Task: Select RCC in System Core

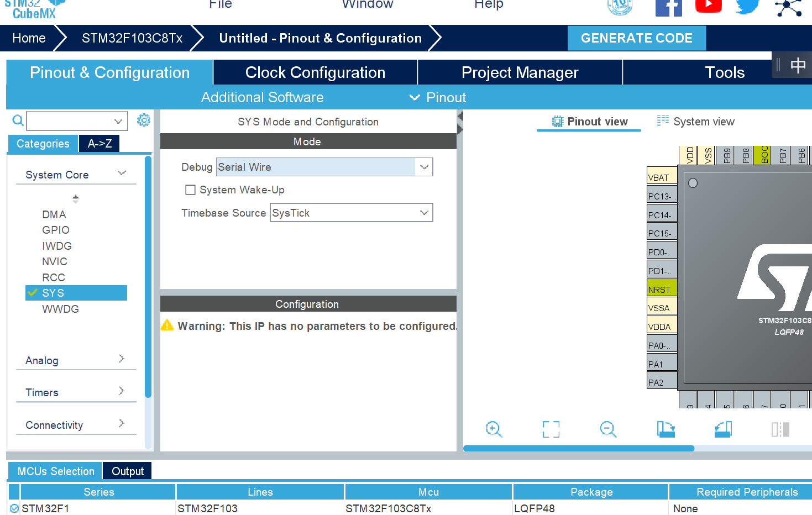Action: [x=54, y=277]
